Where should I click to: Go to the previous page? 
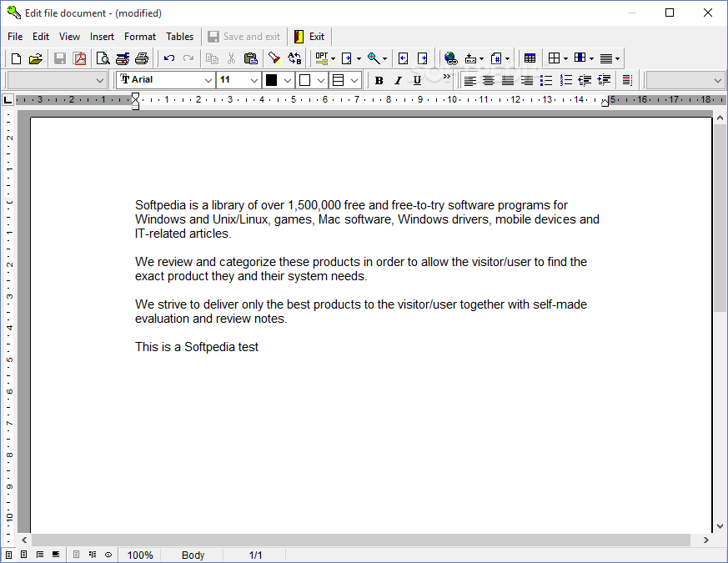coord(403,58)
